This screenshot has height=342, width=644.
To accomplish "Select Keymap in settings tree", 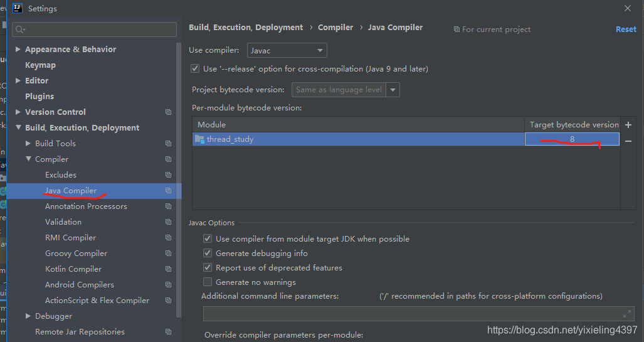I will pos(40,65).
